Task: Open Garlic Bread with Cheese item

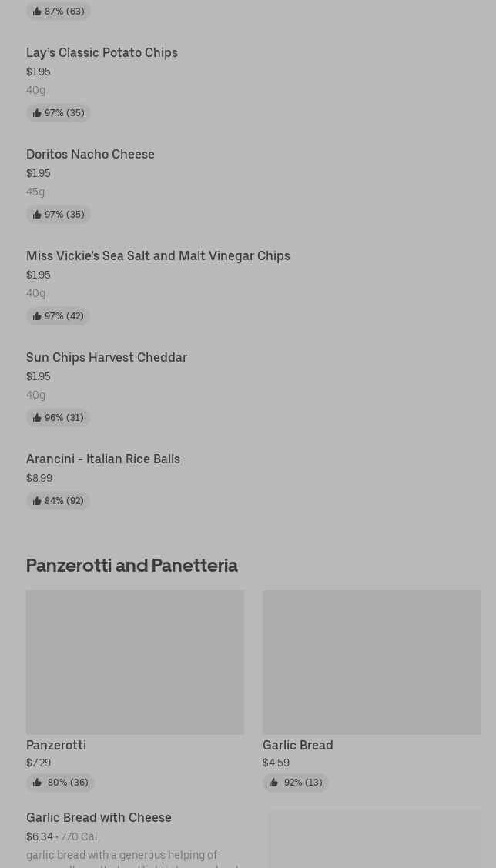Action: pos(99,817)
